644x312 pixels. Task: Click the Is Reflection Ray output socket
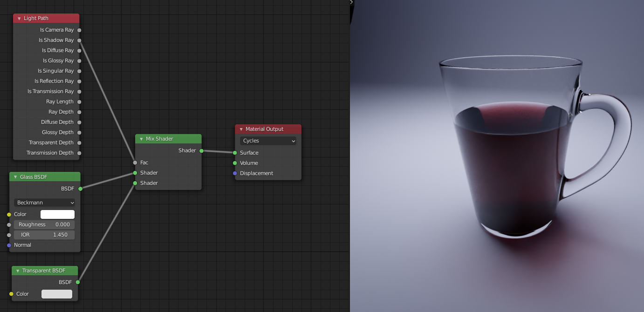coord(79,81)
